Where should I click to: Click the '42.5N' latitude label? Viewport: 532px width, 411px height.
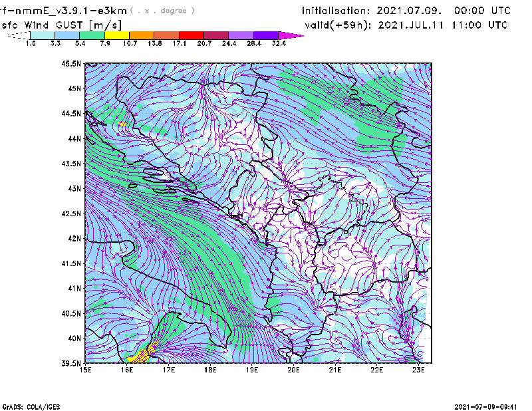pyautogui.click(x=71, y=213)
